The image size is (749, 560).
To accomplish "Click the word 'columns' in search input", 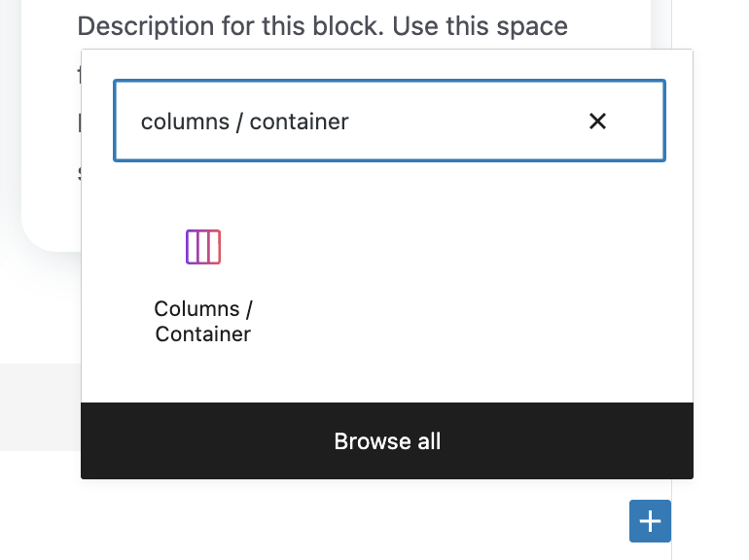I will [x=186, y=122].
